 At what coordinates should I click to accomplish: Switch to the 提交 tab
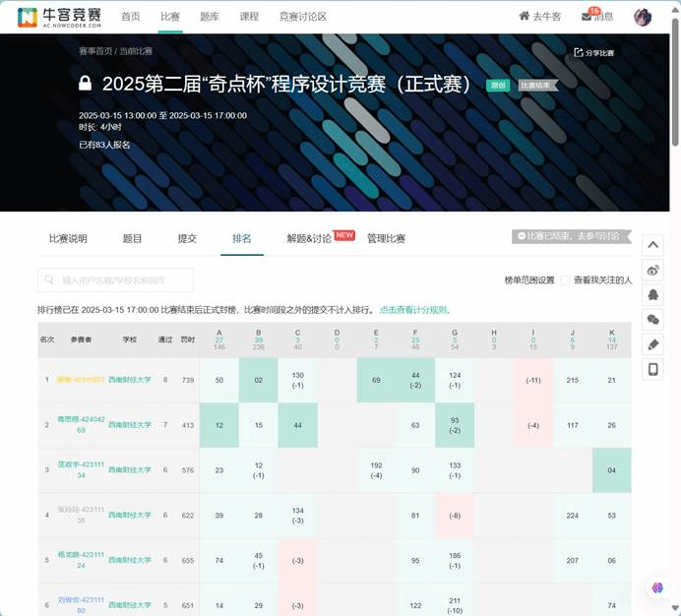click(187, 239)
